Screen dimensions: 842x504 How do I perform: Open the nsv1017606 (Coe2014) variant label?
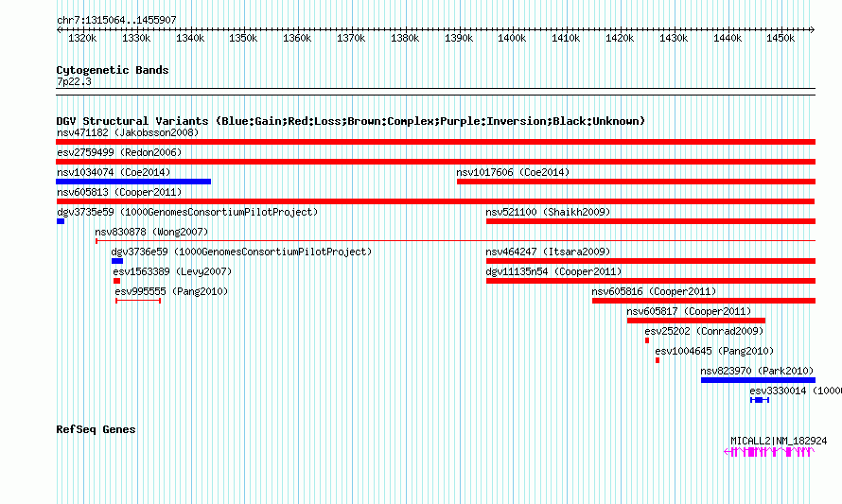(x=513, y=172)
